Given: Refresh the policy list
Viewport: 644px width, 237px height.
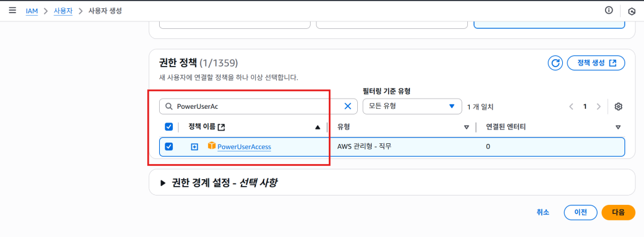Looking at the screenshot, I should [555, 63].
